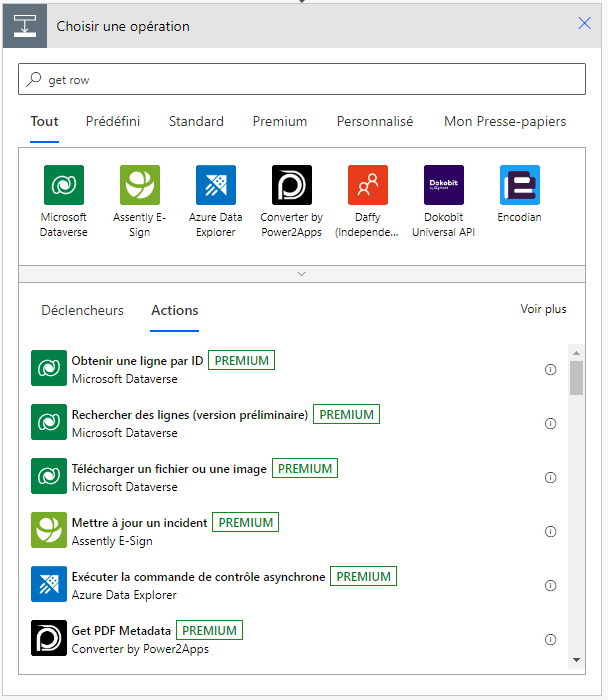608x700 pixels.
Task: Open the Premium connectors tab
Action: coord(280,121)
